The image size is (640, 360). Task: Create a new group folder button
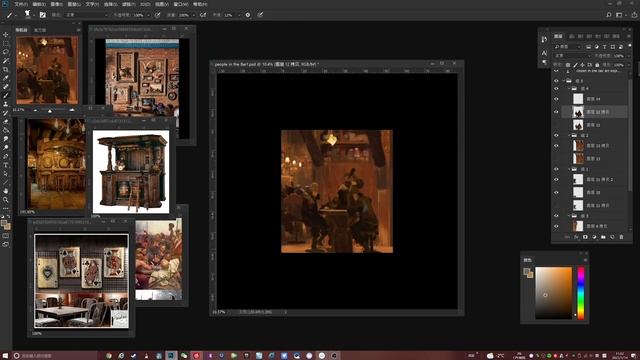pyautogui.click(x=603, y=237)
